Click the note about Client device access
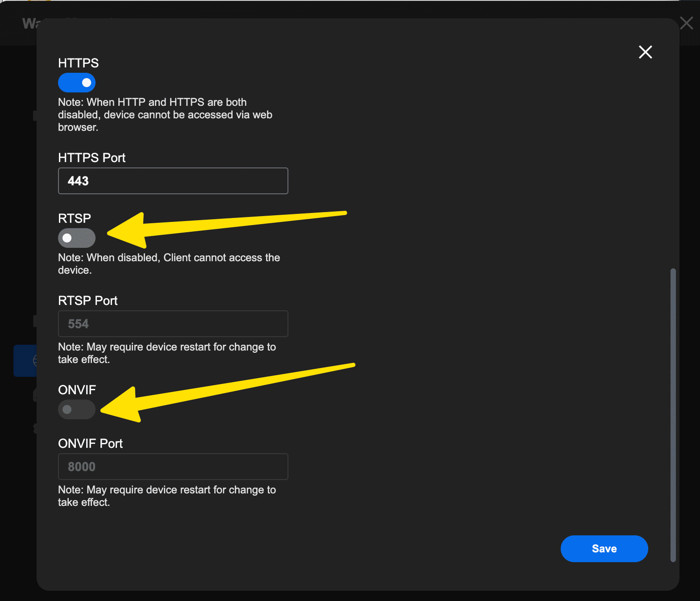The width and height of the screenshot is (700, 601). pos(169,263)
